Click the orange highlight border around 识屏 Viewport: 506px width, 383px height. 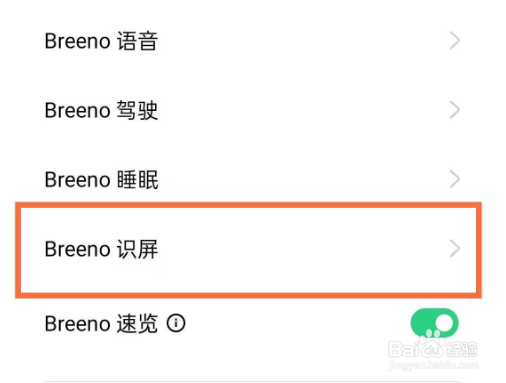248,205
